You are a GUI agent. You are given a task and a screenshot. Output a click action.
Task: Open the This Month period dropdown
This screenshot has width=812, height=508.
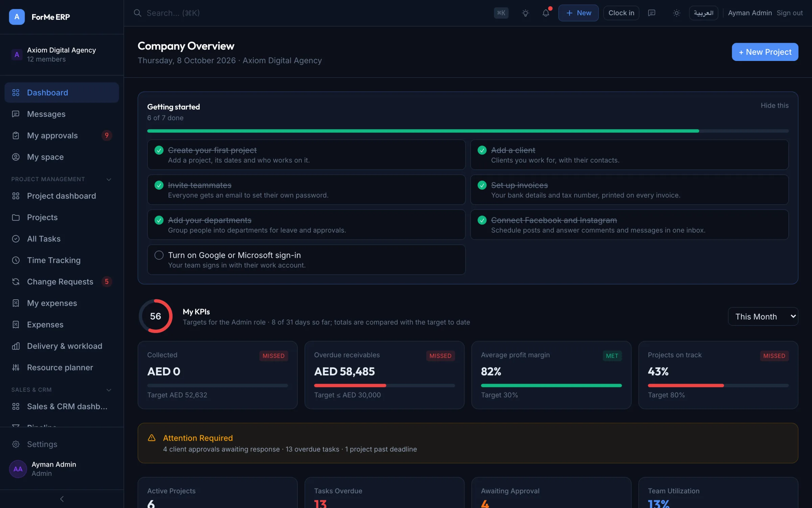tap(763, 316)
